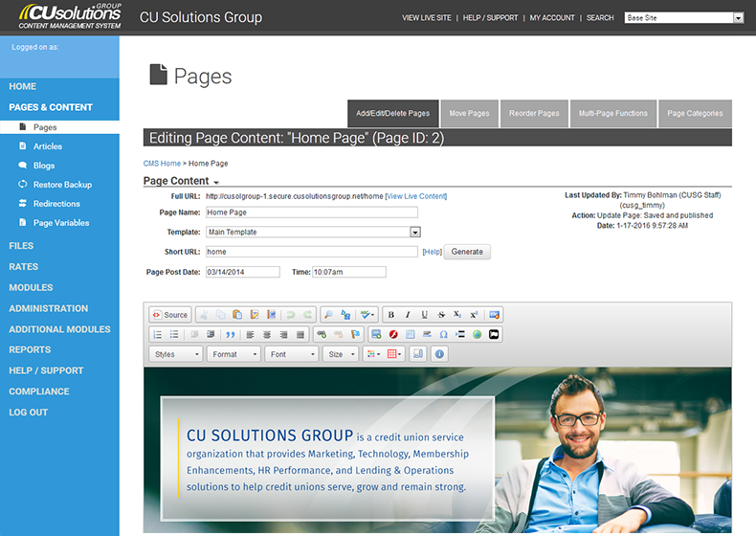Click the Anchor flag icon

pyautogui.click(x=355, y=334)
